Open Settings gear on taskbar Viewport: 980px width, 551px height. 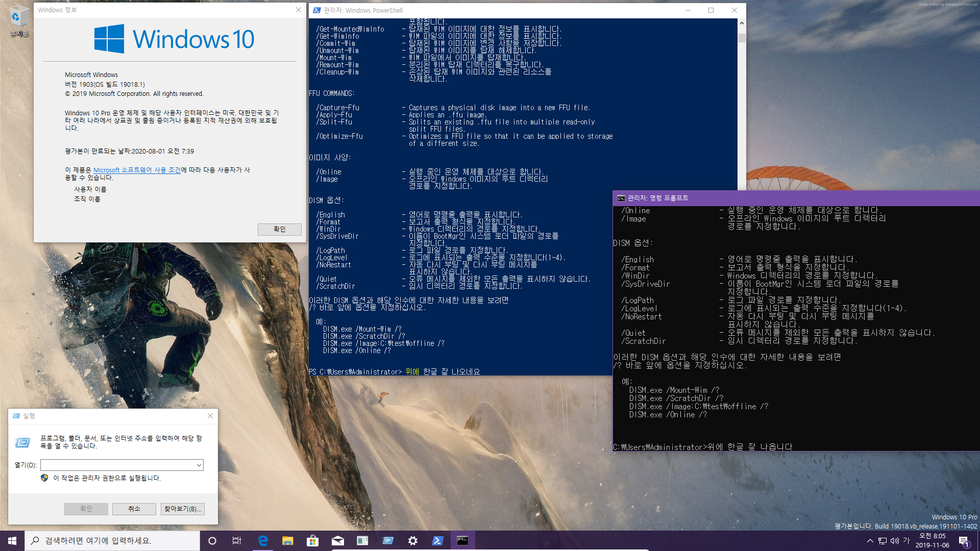pos(412,541)
